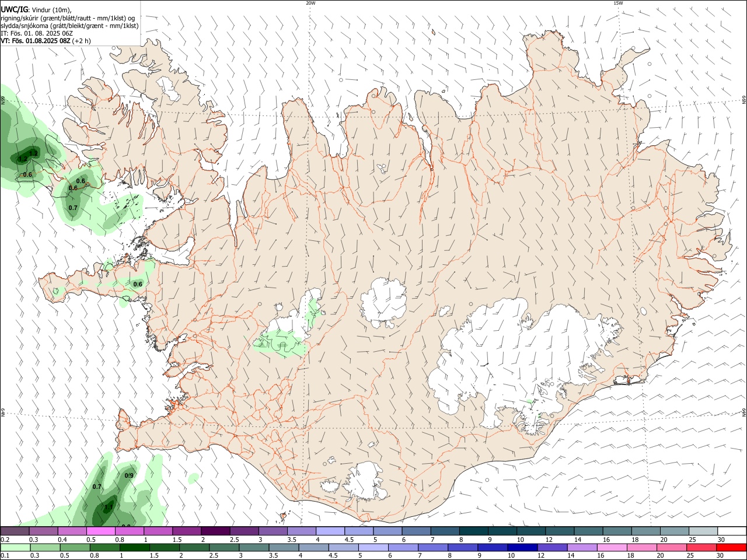Click the snow scale swatch between 6 and 7
The image size is (747, 560).
click(417, 531)
